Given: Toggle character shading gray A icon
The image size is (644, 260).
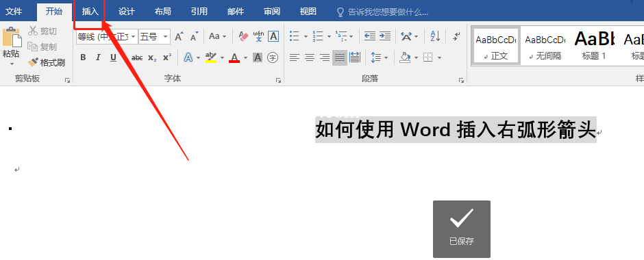Looking at the screenshot, I should 258,57.
